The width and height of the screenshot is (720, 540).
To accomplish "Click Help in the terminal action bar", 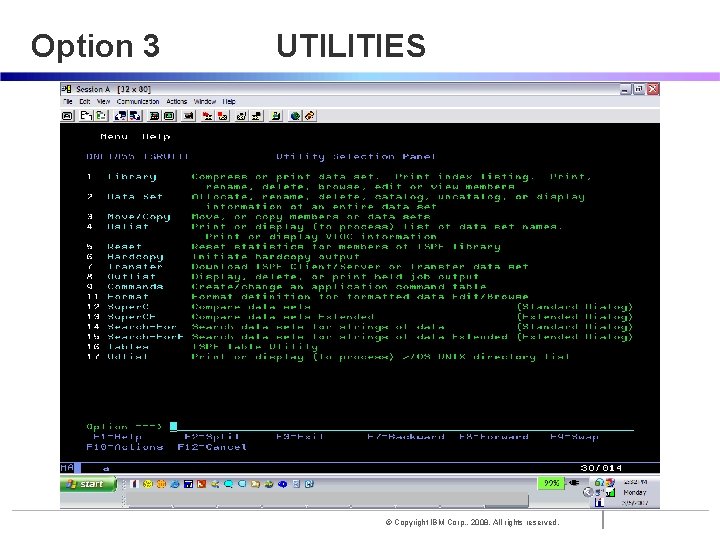I will (156, 136).
